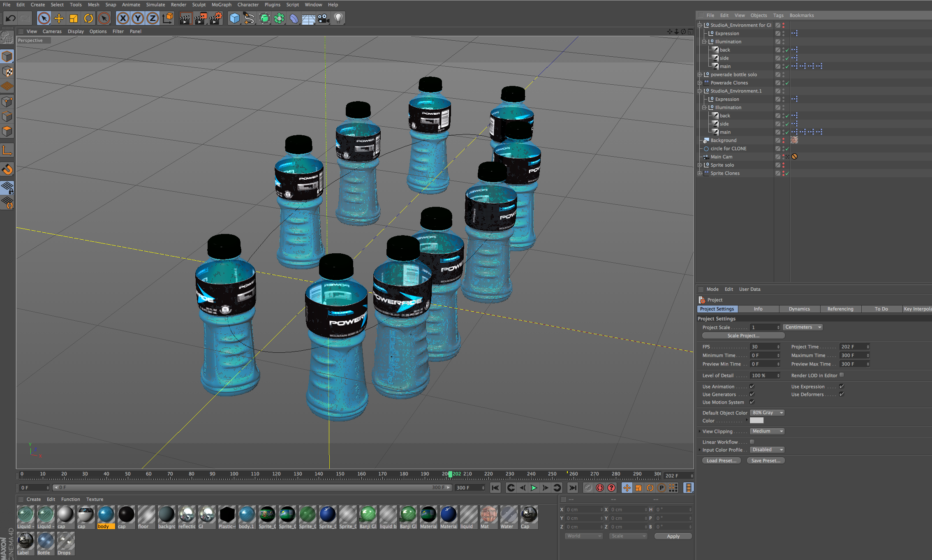Click the FPS input field
This screenshot has width=932, height=560.
(765, 347)
